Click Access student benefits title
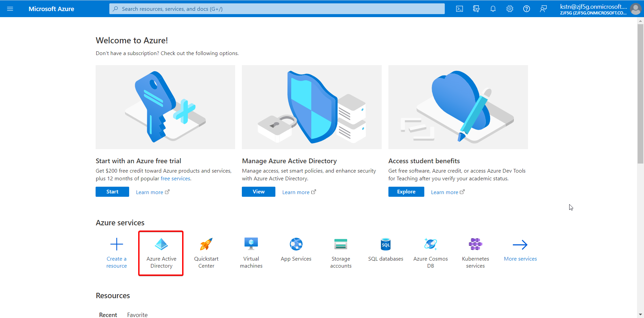 point(424,161)
